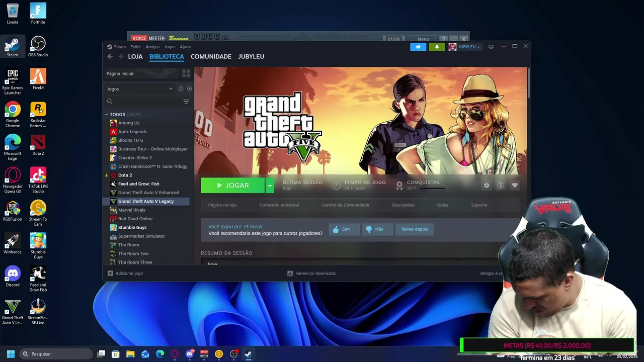The width and height of the screenshot is (644, 362).
Task: Click the ready-to-play filter icon
Action: (189, 89)
